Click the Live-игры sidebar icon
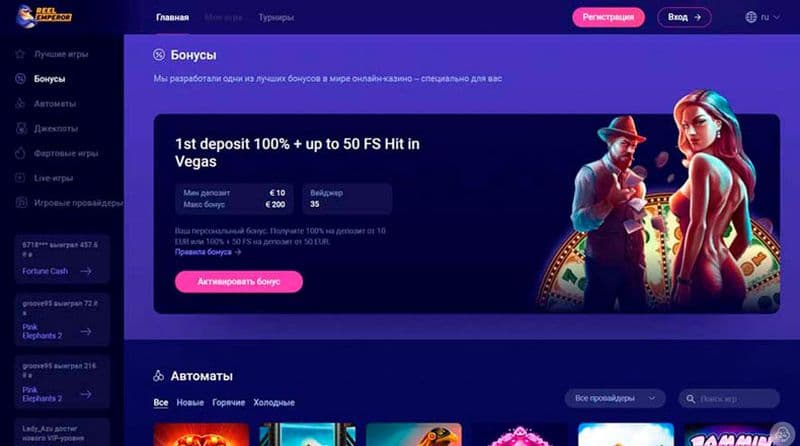Screen dimensions: 800x446 click(x=20, y=178)
